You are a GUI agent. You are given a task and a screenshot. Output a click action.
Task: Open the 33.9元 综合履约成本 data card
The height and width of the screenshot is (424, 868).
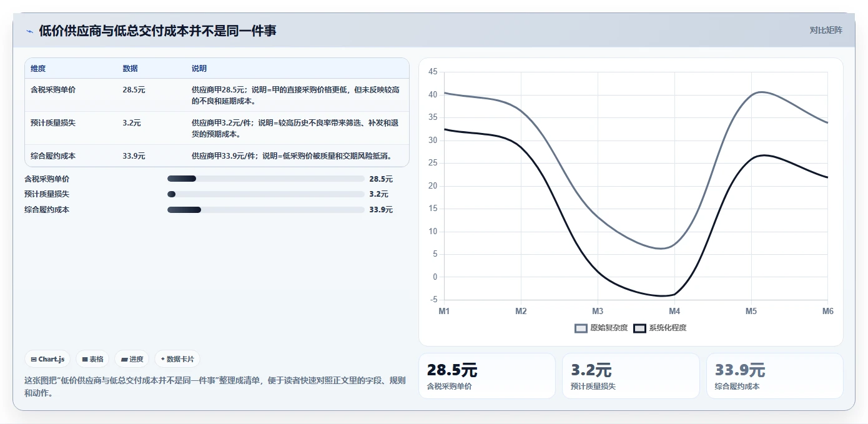pos(775,376)
